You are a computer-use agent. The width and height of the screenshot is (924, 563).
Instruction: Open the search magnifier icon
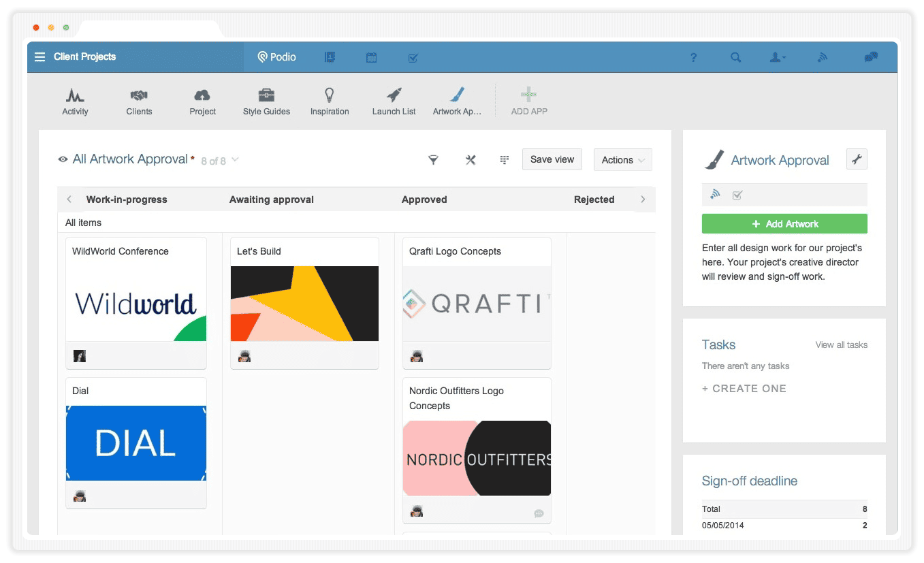click(x=736, y=58)
